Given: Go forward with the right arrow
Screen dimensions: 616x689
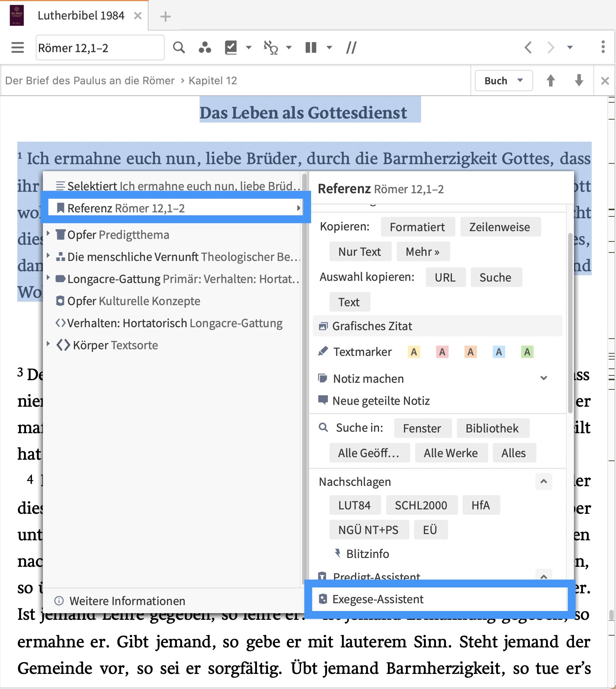Looking at the screenshot, I should click(x=551, y=47).
